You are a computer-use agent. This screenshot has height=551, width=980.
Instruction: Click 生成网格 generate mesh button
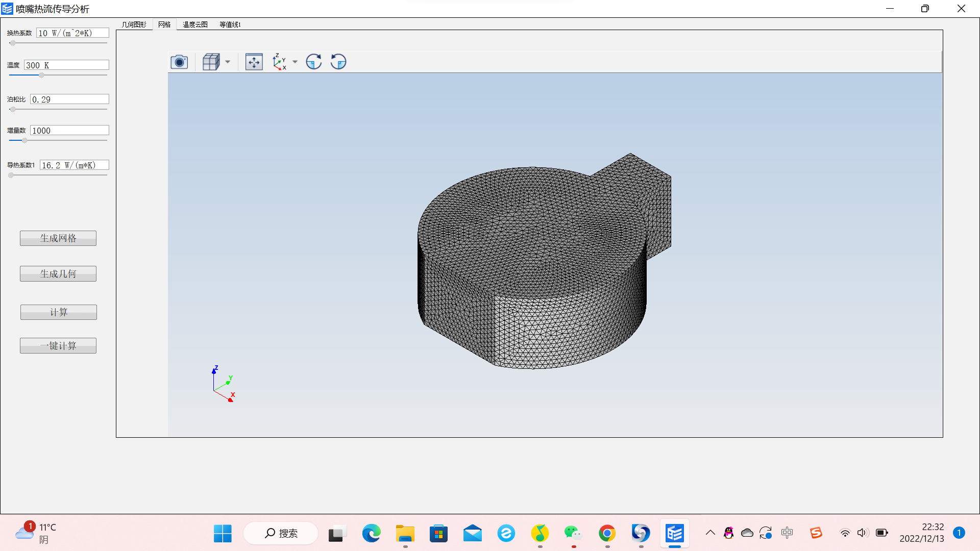pos(58,238)
